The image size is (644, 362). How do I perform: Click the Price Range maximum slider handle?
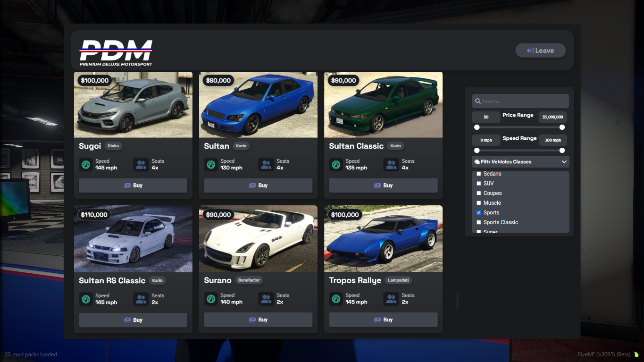tap(562, 127)
